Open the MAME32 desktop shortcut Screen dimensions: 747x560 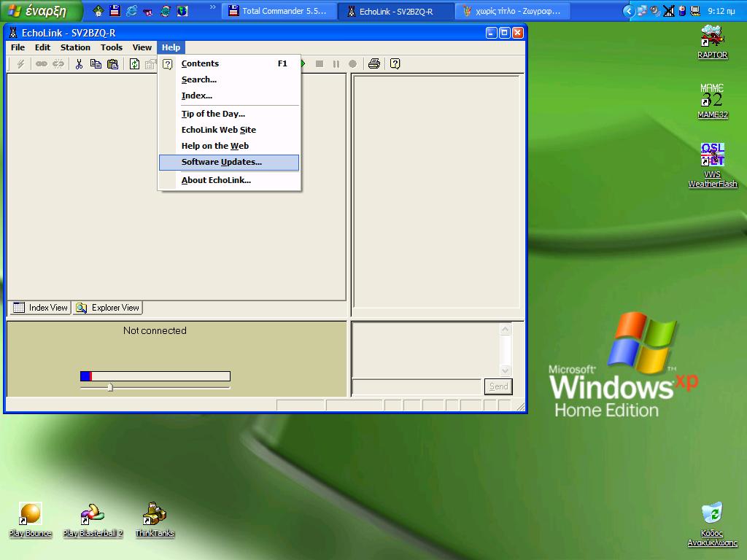[x=712, y=101]
